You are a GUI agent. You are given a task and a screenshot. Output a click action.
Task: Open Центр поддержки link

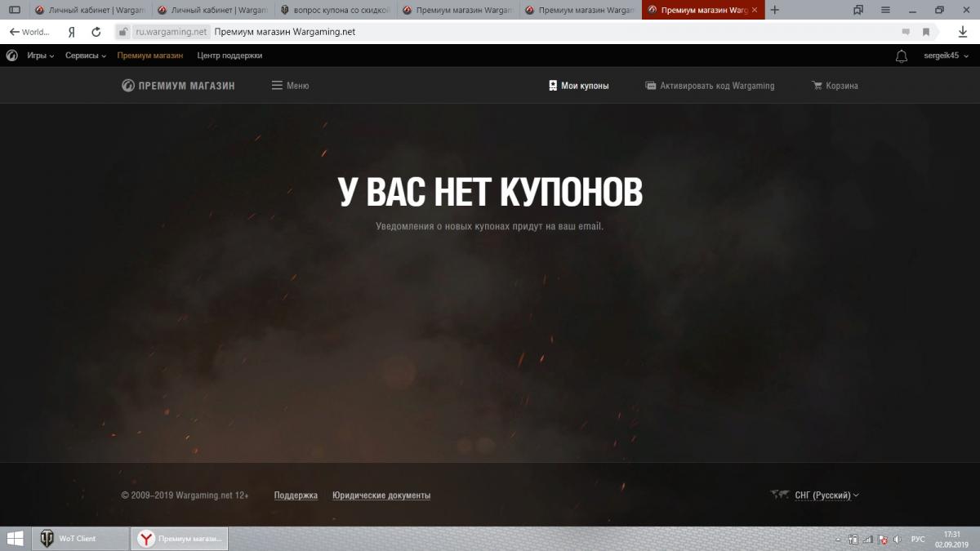tap(229, 56)
